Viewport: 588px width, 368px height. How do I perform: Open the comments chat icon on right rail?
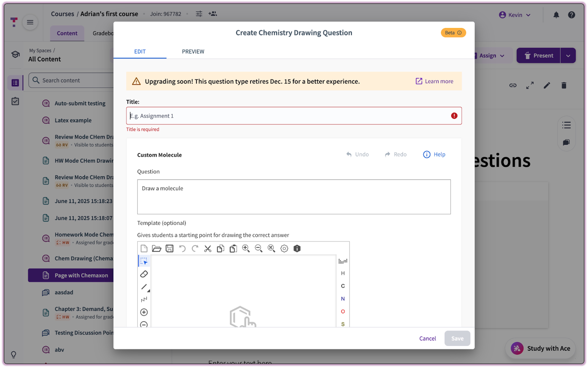click(566, 142)
